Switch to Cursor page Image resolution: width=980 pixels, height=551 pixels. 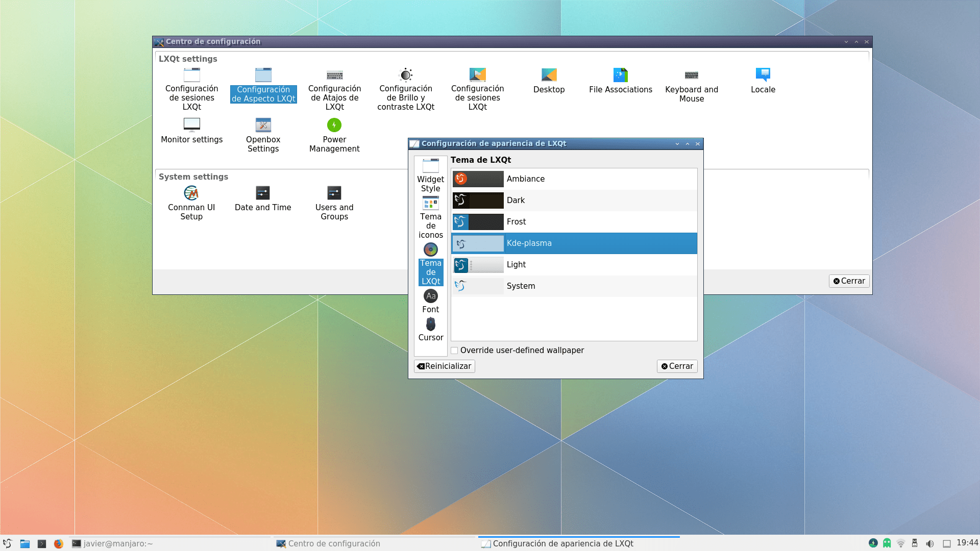pyautogui.click(x=431, y=330)
